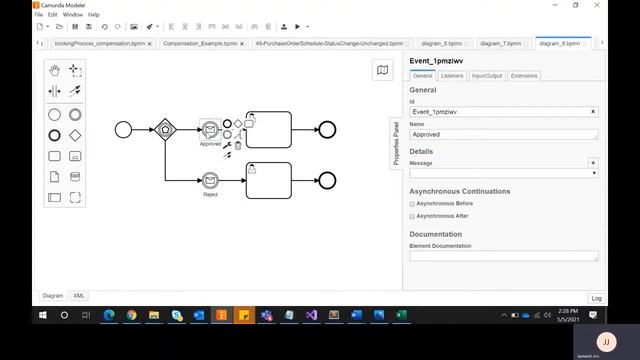Switch to diagram_7.bpmn tab
This screenshot has width=640, height=360.
click(x=501, y=44)
